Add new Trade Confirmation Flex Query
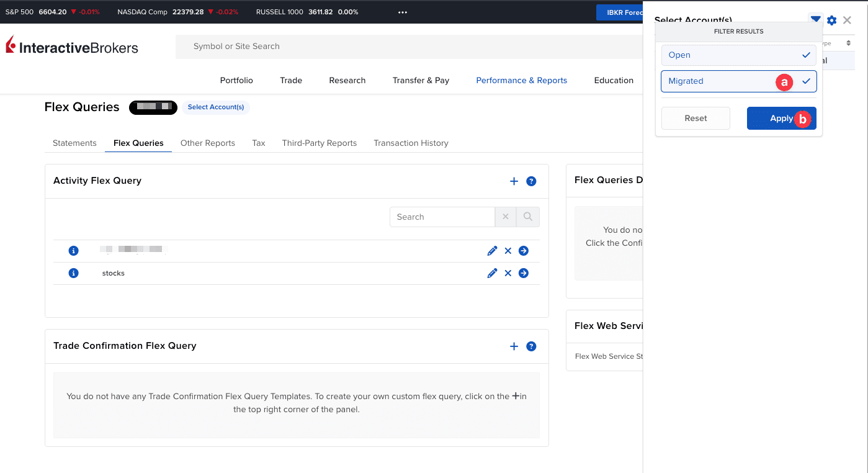The height and width of the screenshot is (473, 868). (514, 346)
